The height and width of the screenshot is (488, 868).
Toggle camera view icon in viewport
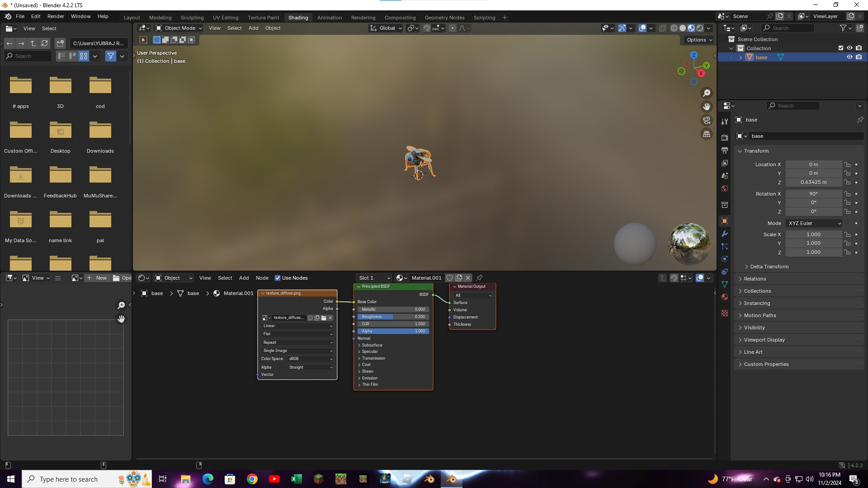[706, 120]
